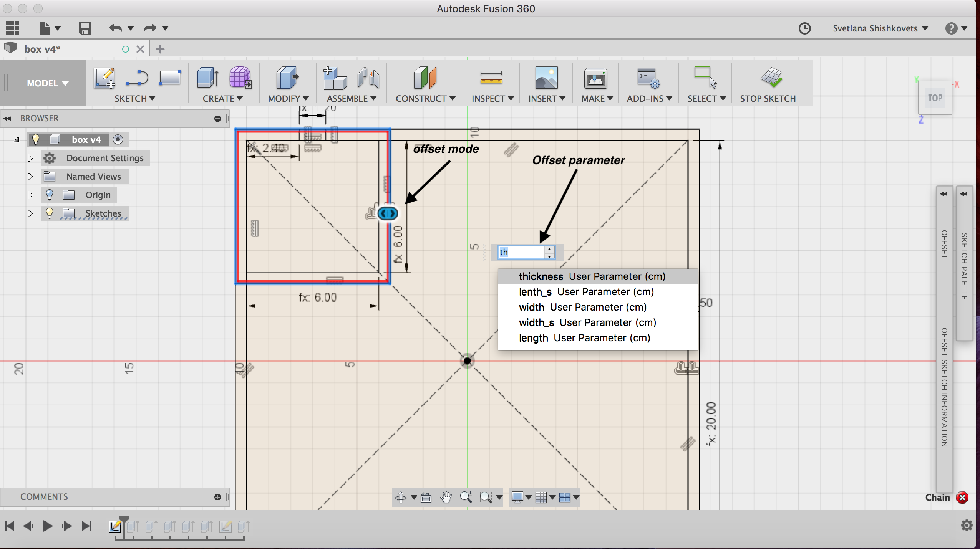The height and width of the screenshot is (549, 980).
Task: Close the box v4 document tab
Action: tap(140, 49)
